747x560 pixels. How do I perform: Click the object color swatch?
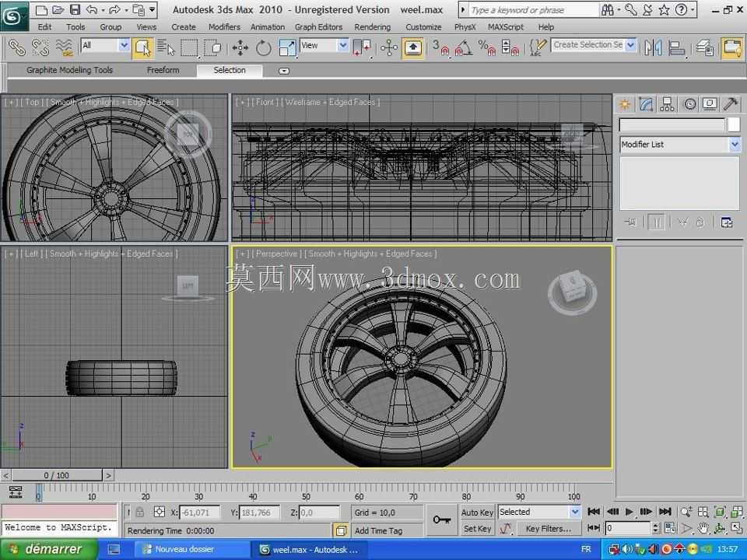[x=734, y=124]
